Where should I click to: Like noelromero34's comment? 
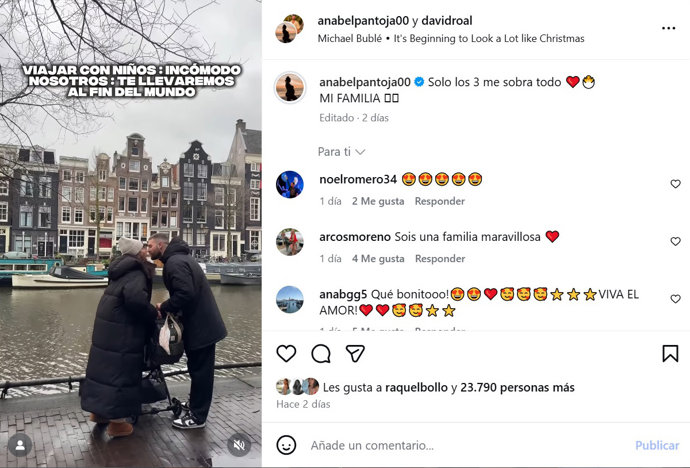[675, 184]
